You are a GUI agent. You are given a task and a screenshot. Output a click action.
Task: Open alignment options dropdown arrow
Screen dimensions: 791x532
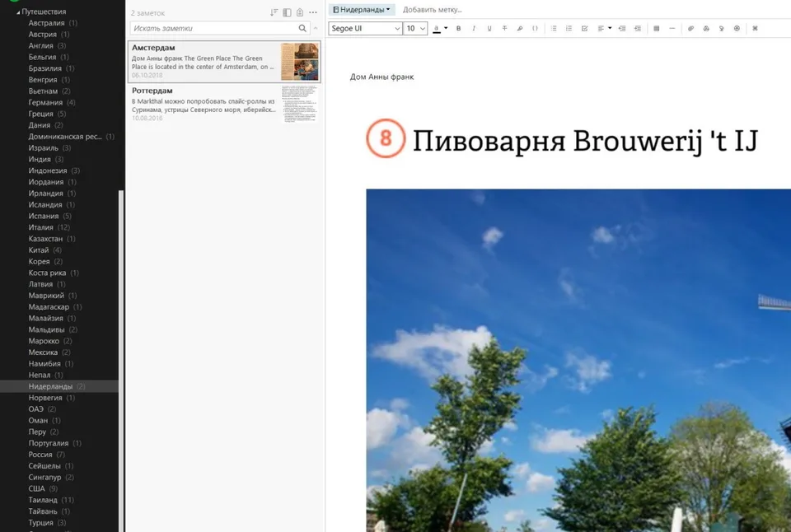pos(610,28)
